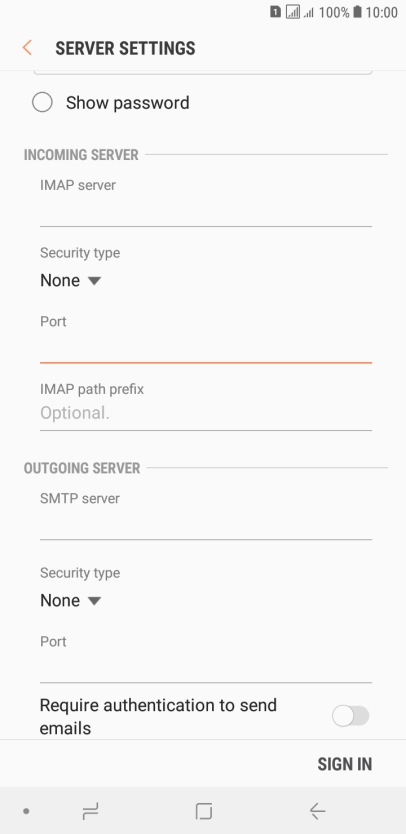The width and height of the screenshot is (406, 834).
Task: Tap the signal strength status icon
Action: [x=309, y=12]
